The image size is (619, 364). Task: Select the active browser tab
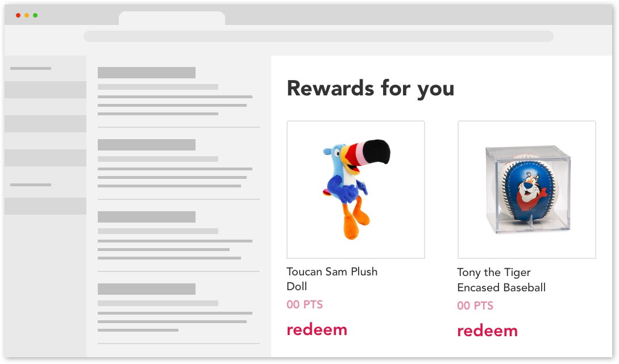pos(172,18)
